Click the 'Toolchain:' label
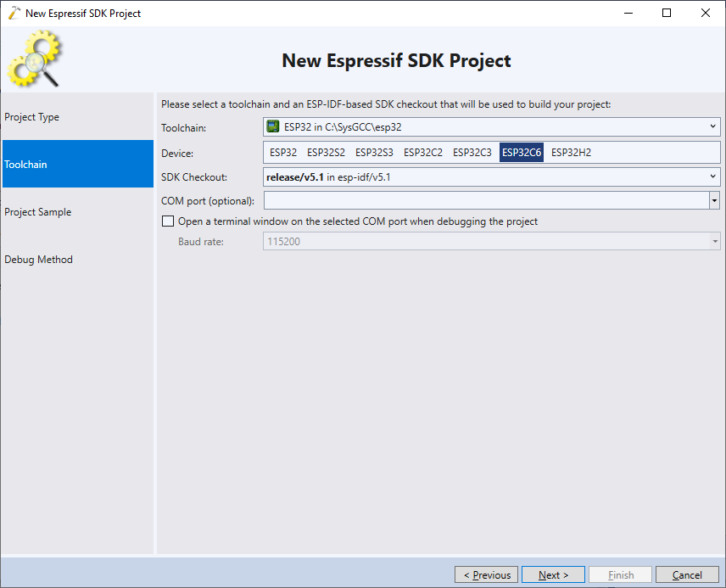The width and height of the screenshot is (726, 588). [183, 128]
